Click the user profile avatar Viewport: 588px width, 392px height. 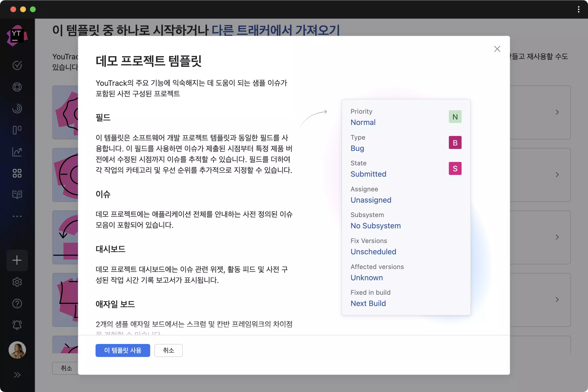pyautogui.click(x=17, y=350)
